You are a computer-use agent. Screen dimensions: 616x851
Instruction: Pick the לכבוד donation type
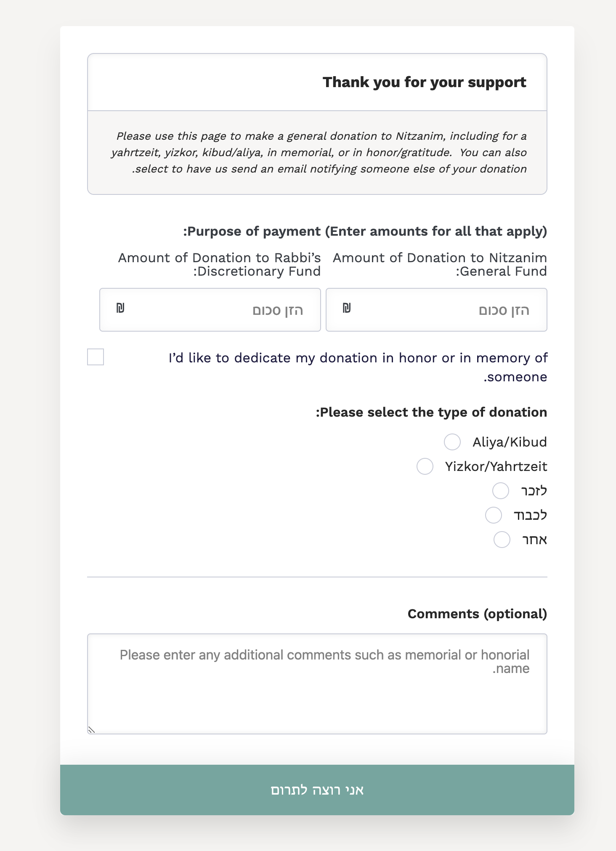494,515
